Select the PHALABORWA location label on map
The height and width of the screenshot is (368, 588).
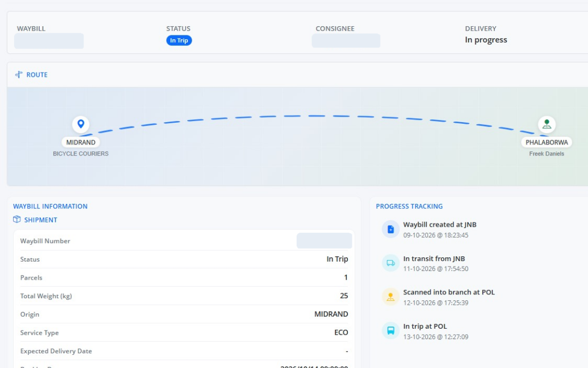[x=547, y=142]
